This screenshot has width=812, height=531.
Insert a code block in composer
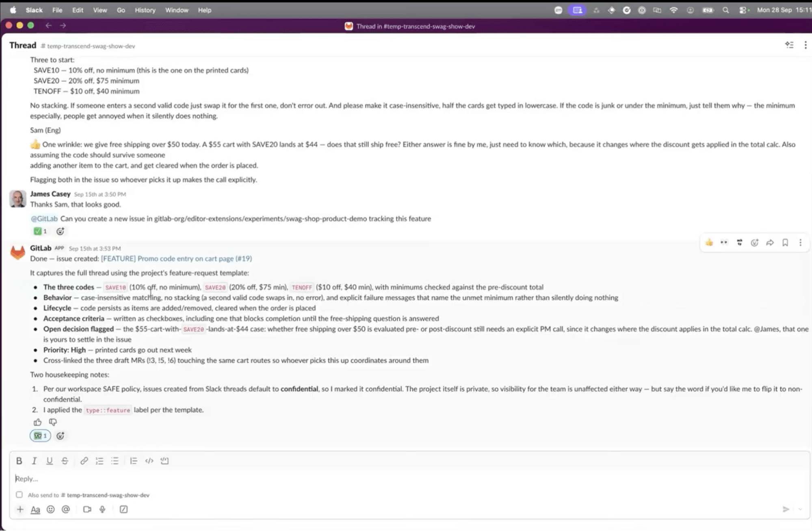point(165,461)
